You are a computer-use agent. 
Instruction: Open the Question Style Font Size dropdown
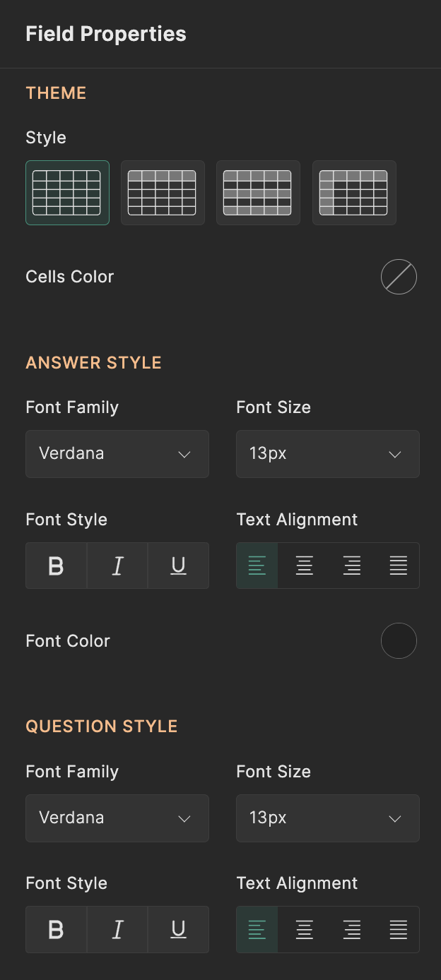pos(328,818)
